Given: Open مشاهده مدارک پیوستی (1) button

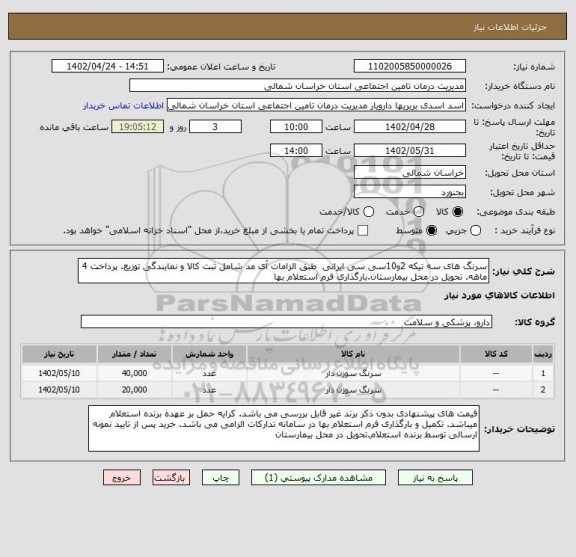Looking at the screenshot, I should click(318, 478).
